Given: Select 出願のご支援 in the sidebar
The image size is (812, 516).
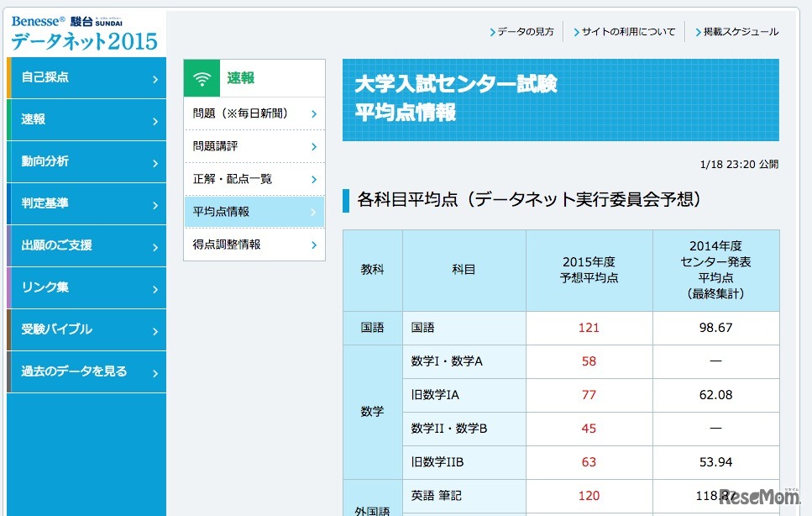Looking at the screenshot, I should [86, 245].
